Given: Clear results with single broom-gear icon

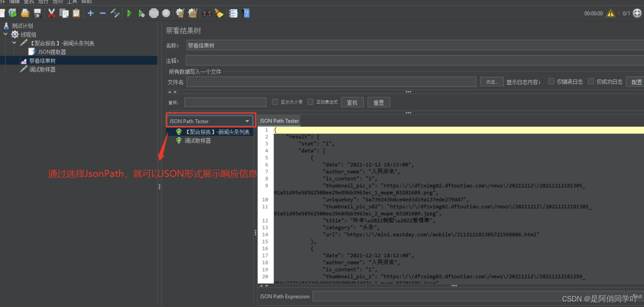Looking at the screenshot, I should (180, 13).
